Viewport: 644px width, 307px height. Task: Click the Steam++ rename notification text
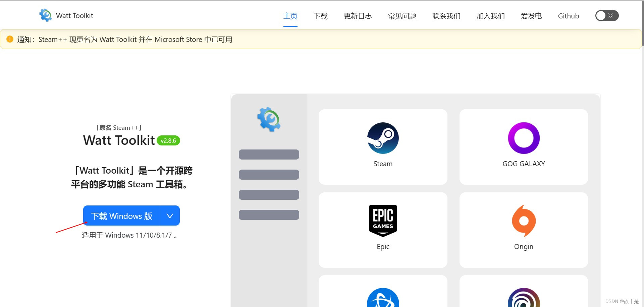[125, 40]
